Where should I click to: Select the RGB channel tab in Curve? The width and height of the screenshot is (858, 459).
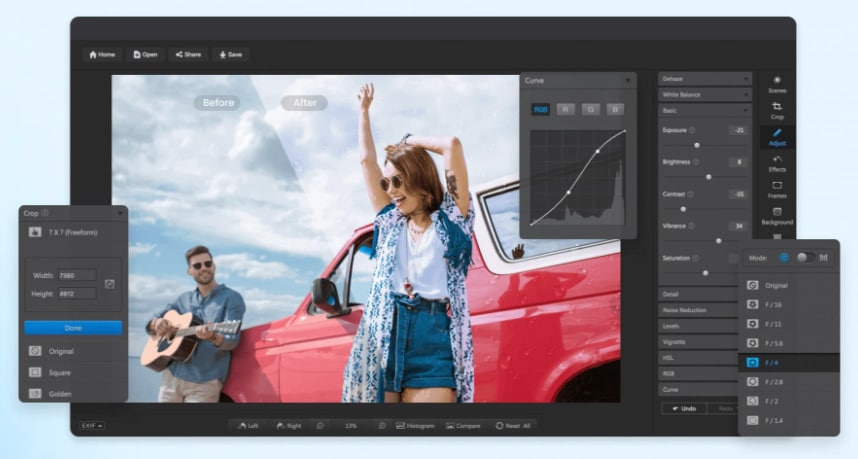click(x=541, y=109)
